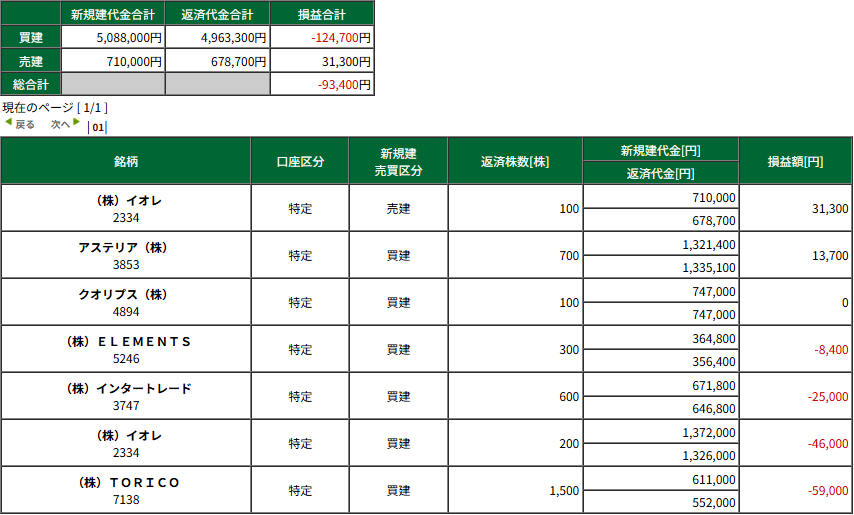
Task: Click the 返済株数[株] column header
Action: coord(515,161)
